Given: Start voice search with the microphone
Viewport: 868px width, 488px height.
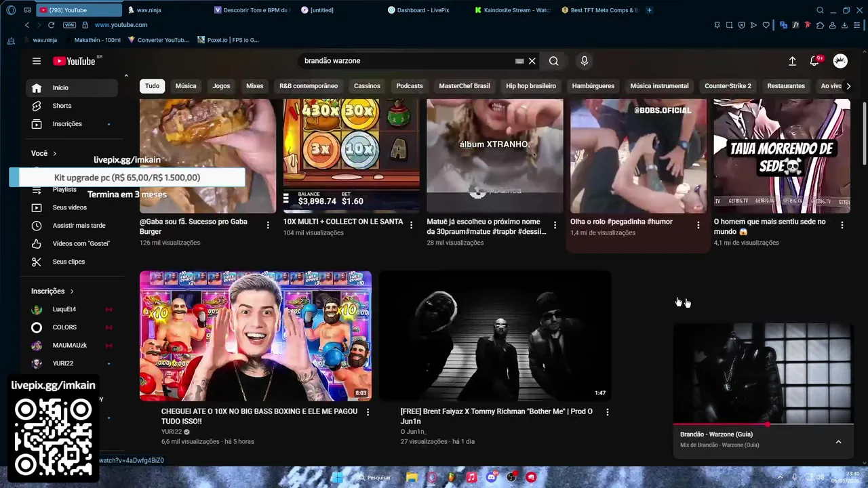Looking at the screenshot, I should tap(585, 61).
